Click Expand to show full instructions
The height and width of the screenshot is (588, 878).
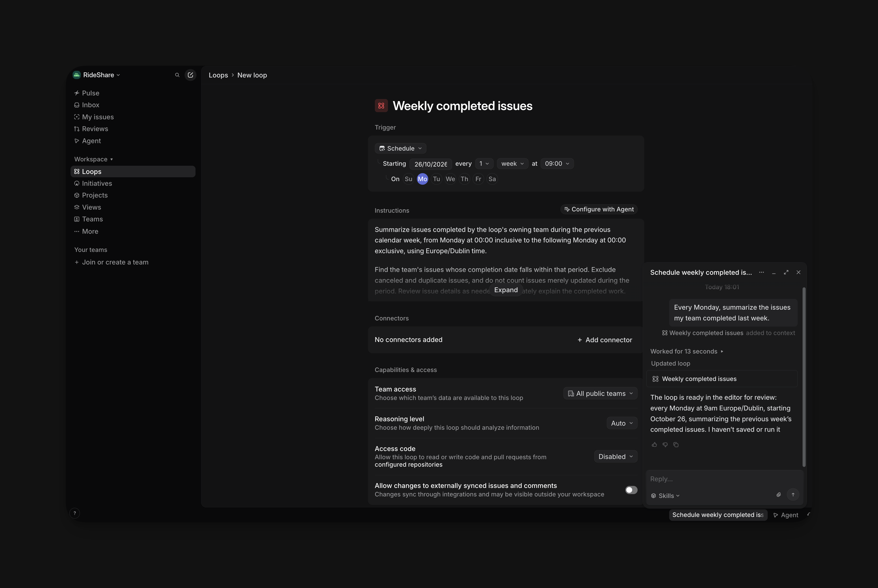click(506, 290)
